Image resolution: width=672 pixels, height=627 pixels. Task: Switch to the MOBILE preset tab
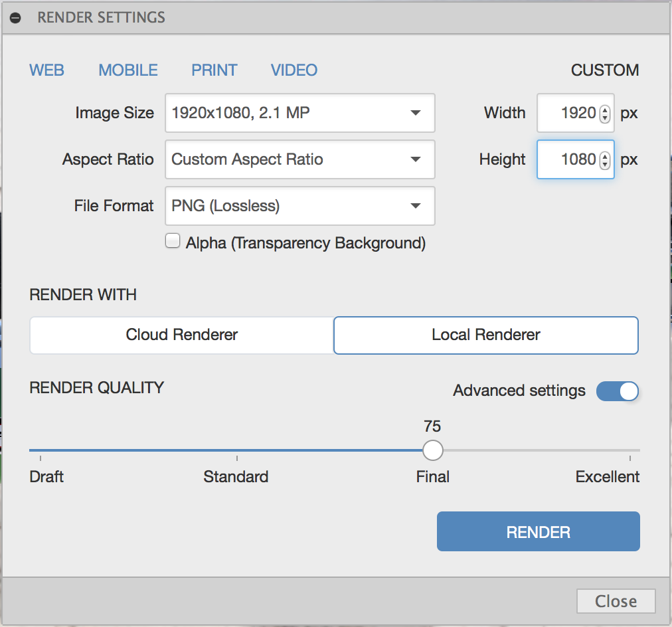pyautogui.click(x=128, y=70)
